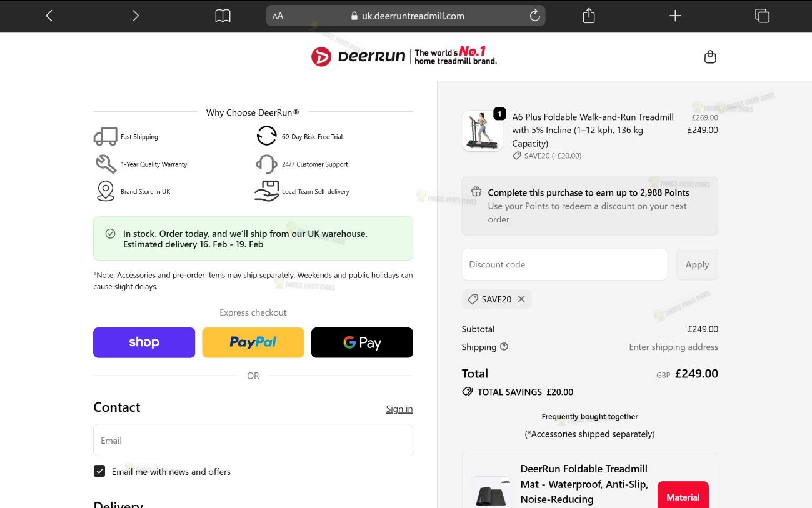Click the points gift box icon
Viewport: 812px width, 508px height.
476,192
